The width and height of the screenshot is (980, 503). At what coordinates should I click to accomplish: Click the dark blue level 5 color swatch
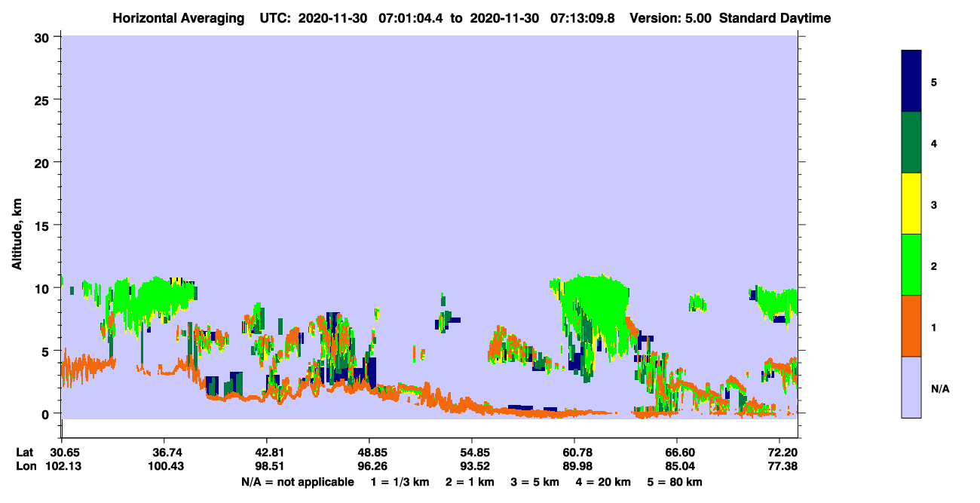[x=911, y=81]
